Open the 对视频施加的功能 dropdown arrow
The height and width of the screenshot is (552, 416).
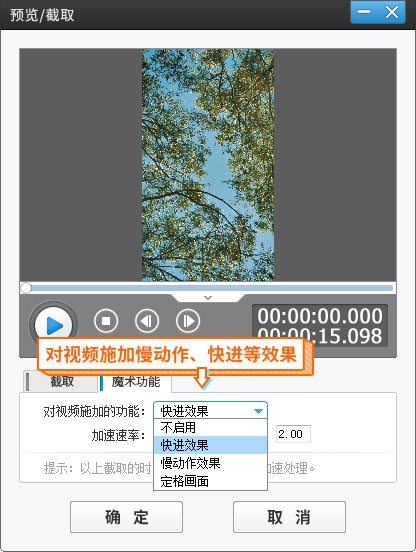coord(258,411)
